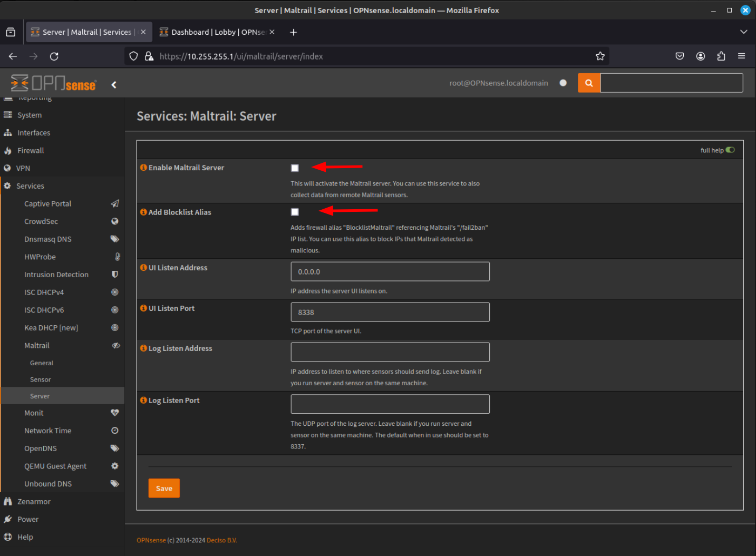Reload the current page

[54, 56]
